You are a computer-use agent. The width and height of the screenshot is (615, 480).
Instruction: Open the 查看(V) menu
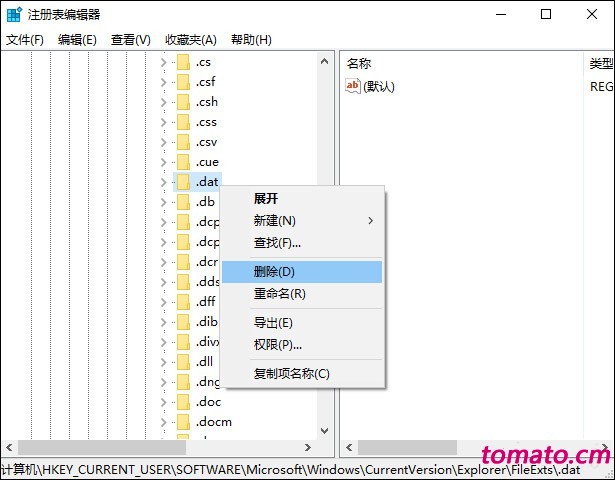click(131, 40)
